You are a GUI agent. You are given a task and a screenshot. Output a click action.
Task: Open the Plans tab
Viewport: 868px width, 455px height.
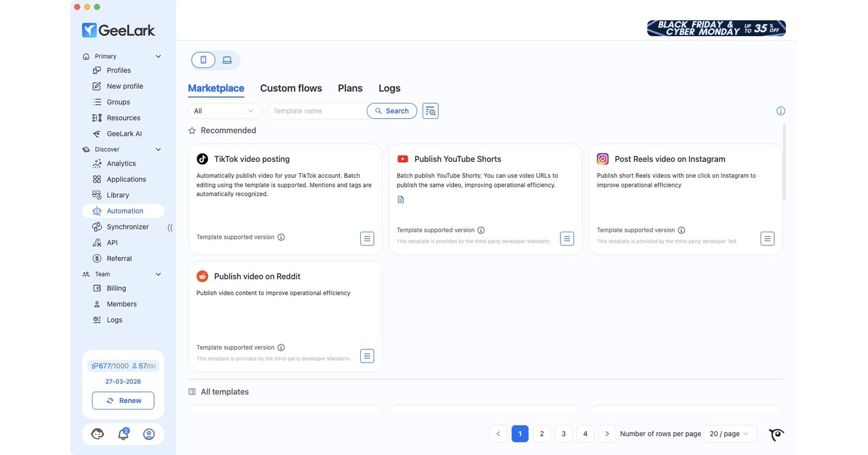pos(350,88)
